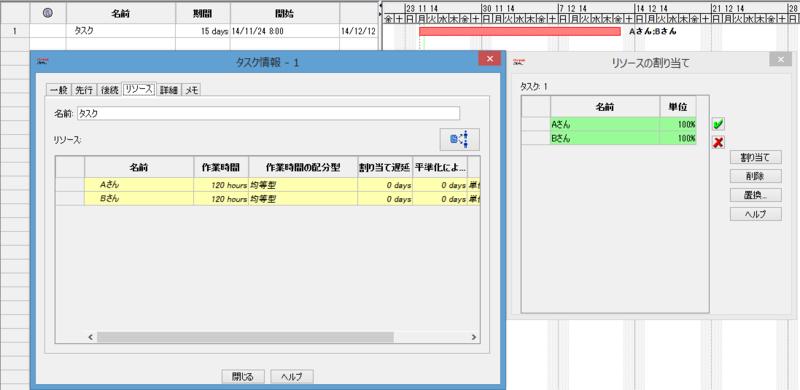Click the green checkmark accept icon
Viewport: 800px width, 390px height.
[x=718, y=124]
